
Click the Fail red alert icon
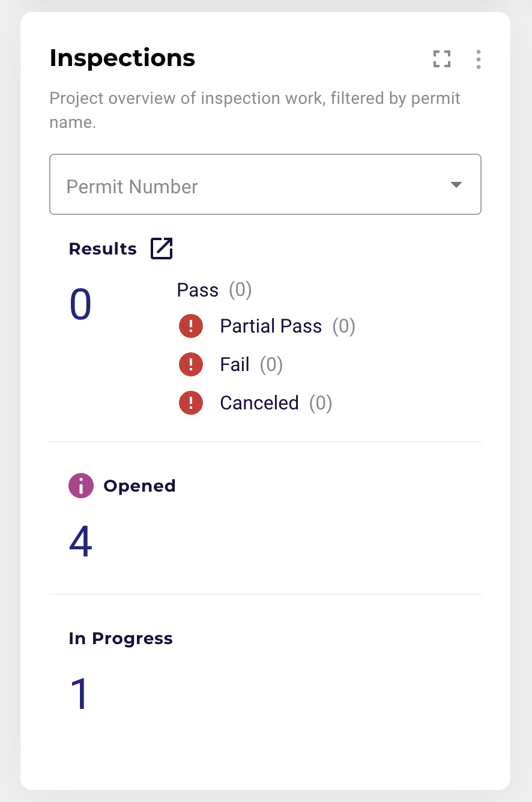click(191, 364)
